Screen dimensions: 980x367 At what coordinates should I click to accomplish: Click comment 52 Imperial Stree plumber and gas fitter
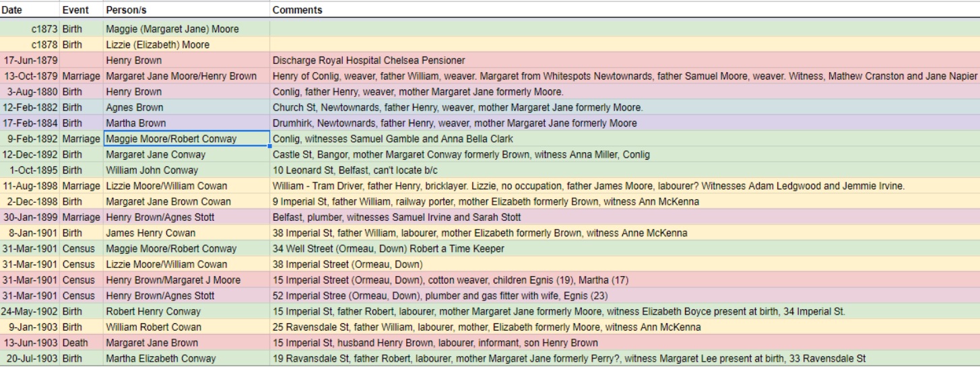[624, 296]
